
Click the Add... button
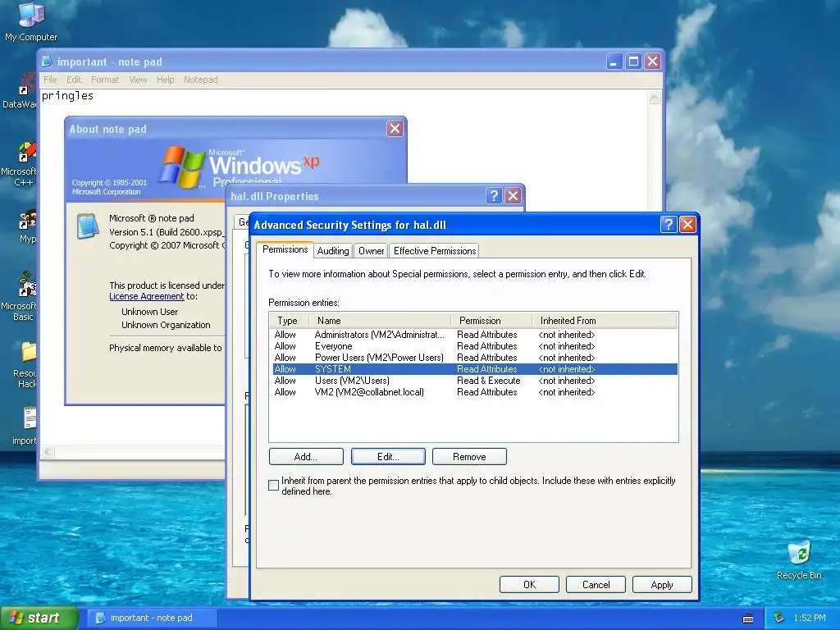click(306, 456)
